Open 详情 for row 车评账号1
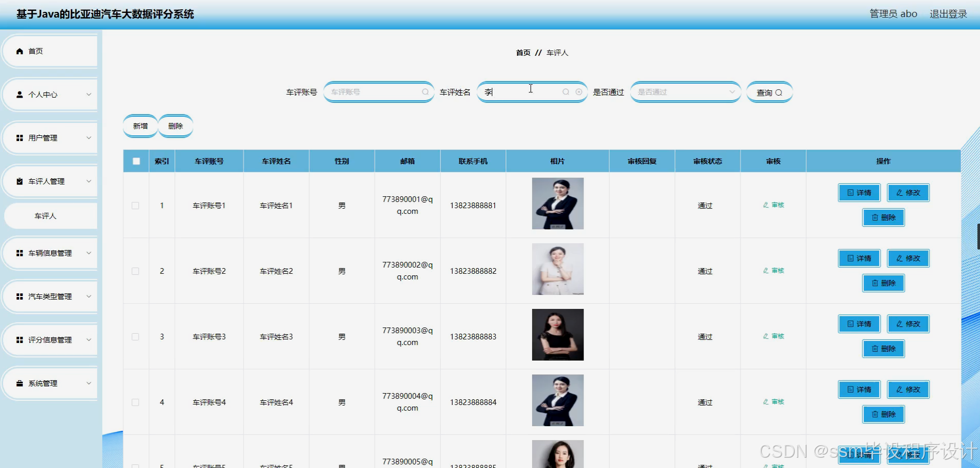The image size is (980, 468). click(859, 193)
